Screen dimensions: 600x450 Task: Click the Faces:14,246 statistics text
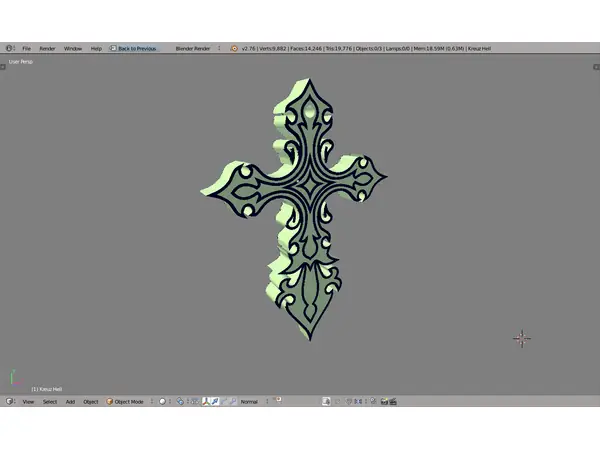pyautogui.click(x=306, y=49)
